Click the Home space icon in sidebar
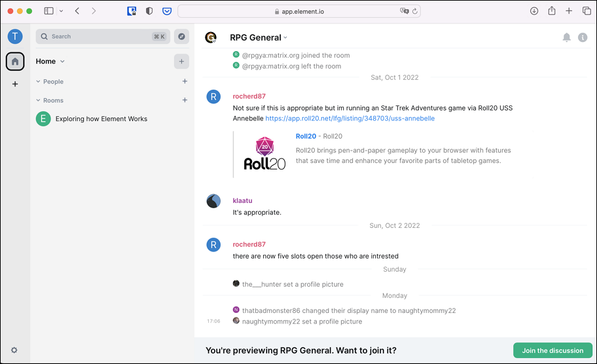The width and height of the screenshot is (597, 364). (15, 62)
